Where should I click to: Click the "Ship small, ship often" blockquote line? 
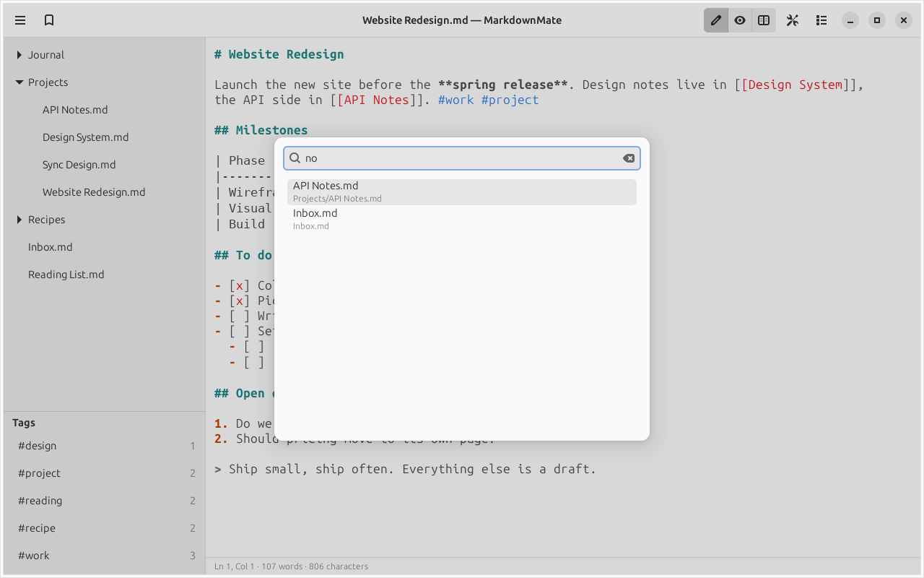pos(406,469)
